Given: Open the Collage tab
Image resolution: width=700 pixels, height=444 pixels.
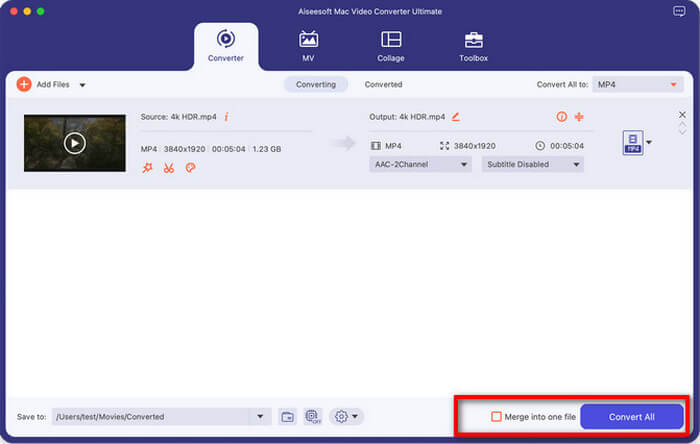Looking at the screenshot, I should pyautogui.click(x=391, y=46).
